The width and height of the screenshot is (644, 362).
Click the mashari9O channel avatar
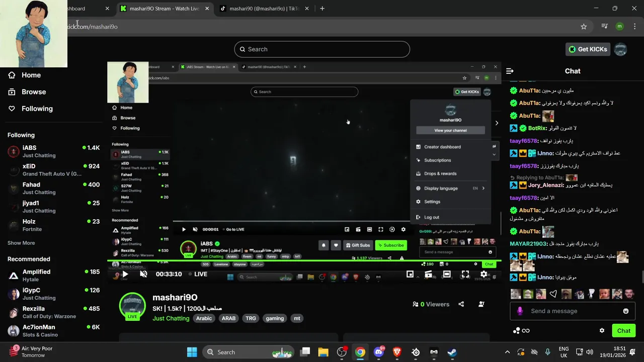pyautogui.click(x=132, y=305)
